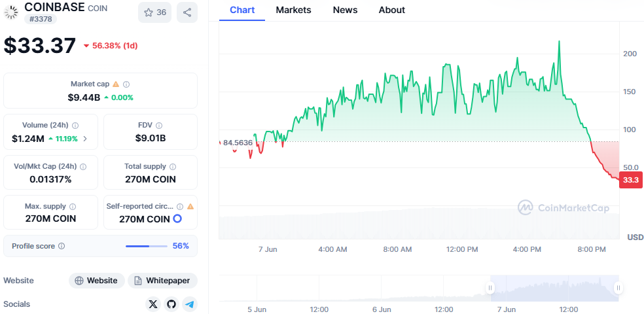644x314 pixels.
Task: Click the $9.44B market cap value
Action: [x=84, y=97]
